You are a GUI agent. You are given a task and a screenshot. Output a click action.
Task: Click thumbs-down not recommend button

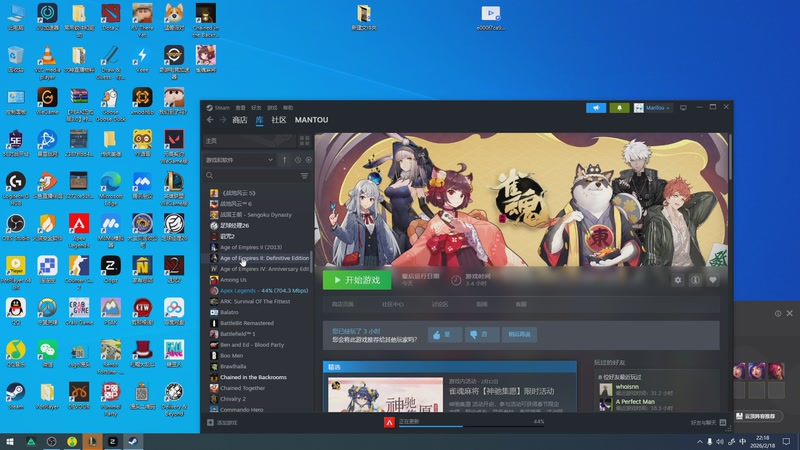(482, 335)
